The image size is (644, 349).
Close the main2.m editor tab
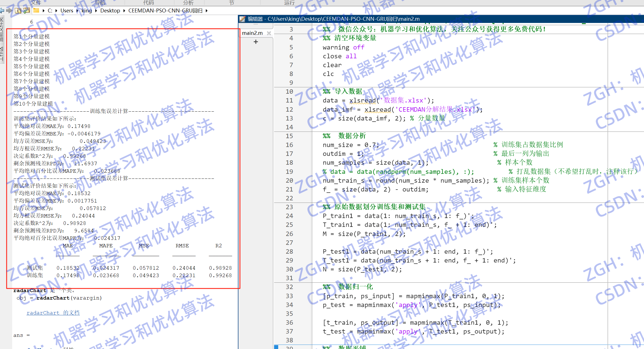point(269,33)
